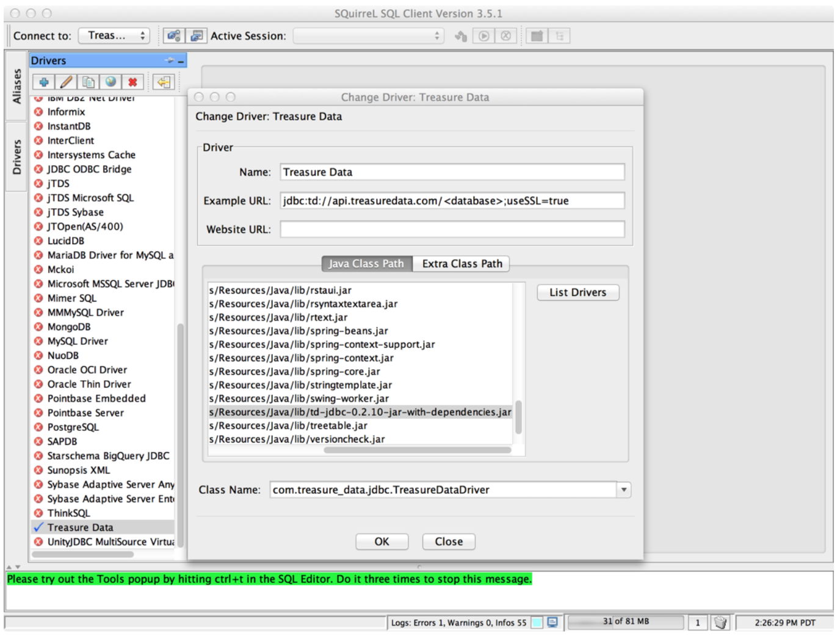Click into the Website URL input field
Image resolution: width=840 pixels, height=636 pixels.
452,229
